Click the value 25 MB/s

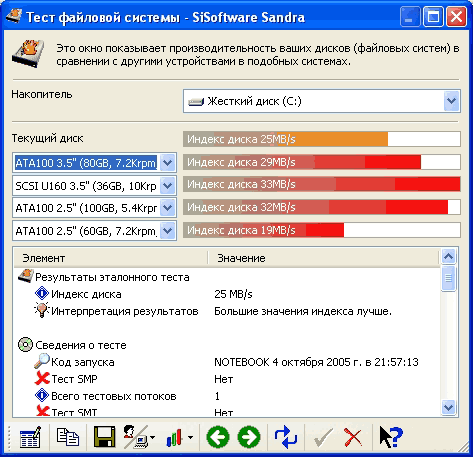click(x=233, y=294)
